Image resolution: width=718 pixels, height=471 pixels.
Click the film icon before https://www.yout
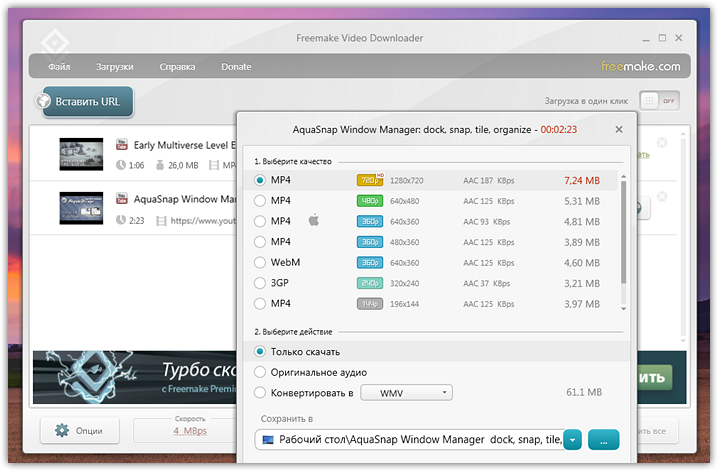pos(161,221)
